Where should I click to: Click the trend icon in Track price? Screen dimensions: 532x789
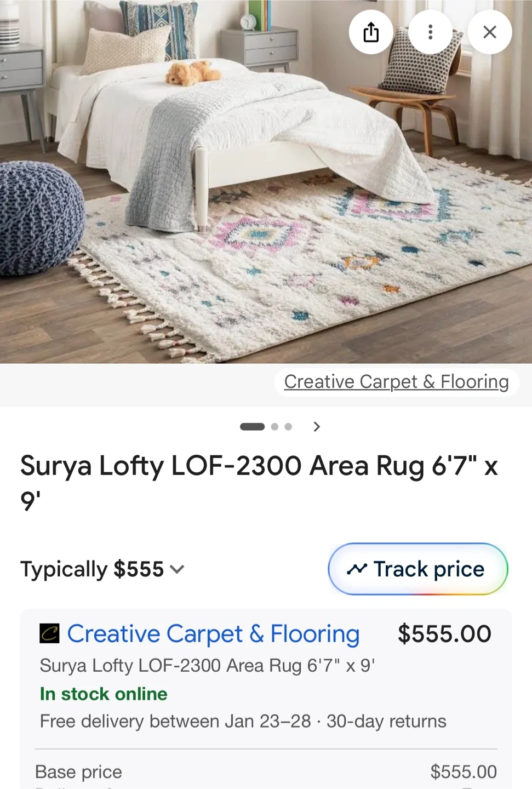[357, 569]
